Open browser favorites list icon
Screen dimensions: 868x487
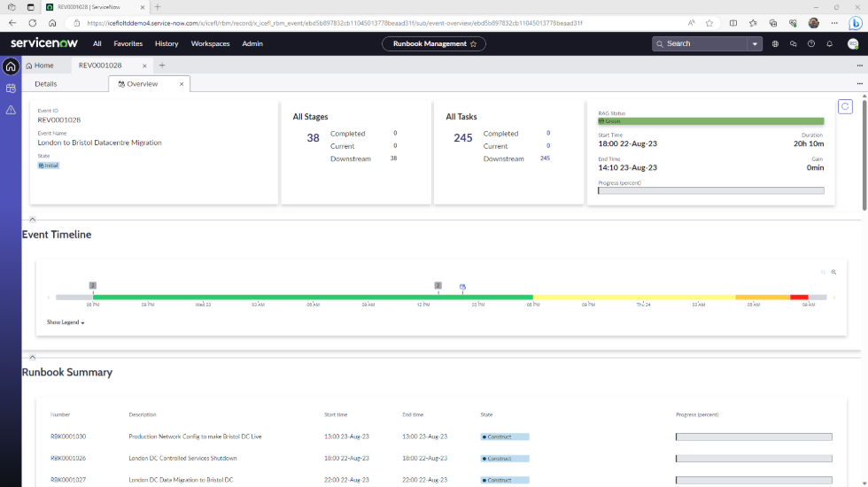[x=753, y=23]
